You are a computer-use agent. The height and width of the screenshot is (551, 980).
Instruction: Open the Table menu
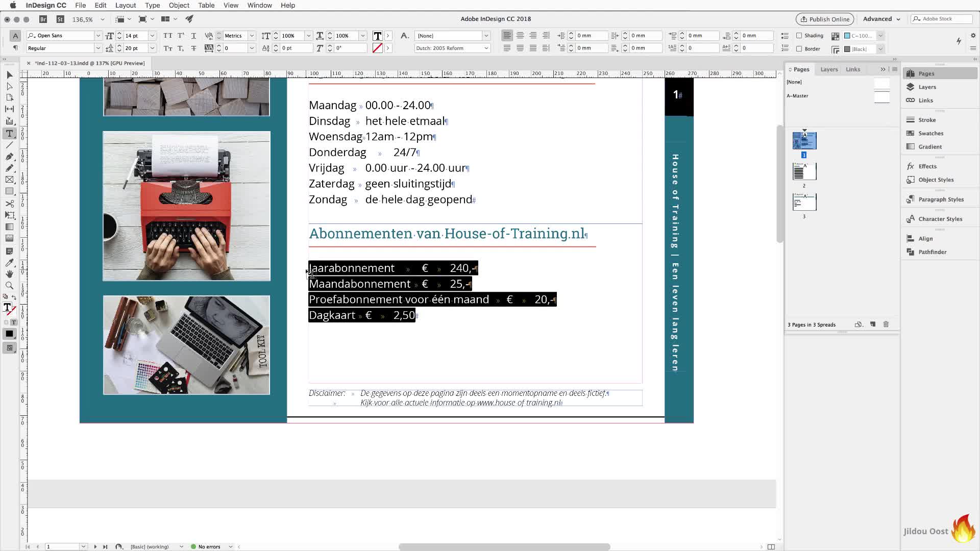coord(206,5)
